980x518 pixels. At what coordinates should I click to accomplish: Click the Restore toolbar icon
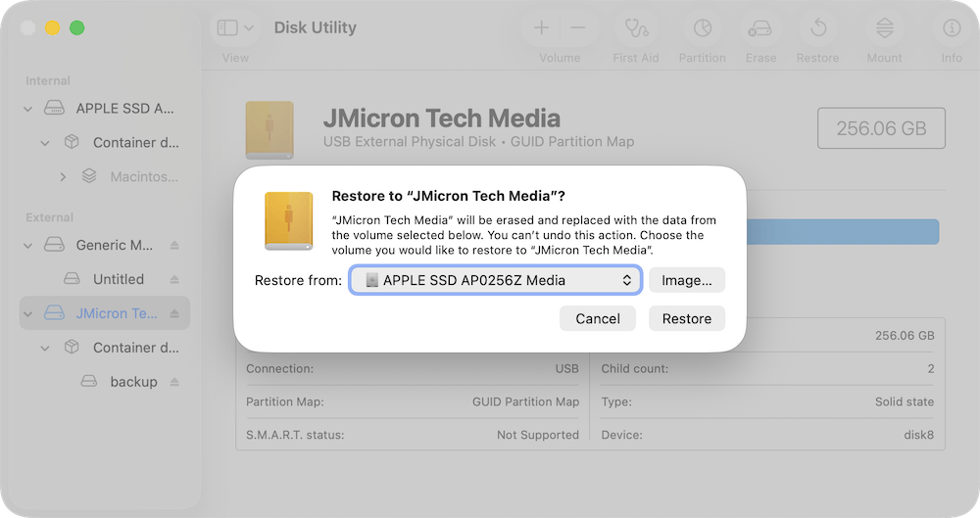818,28
